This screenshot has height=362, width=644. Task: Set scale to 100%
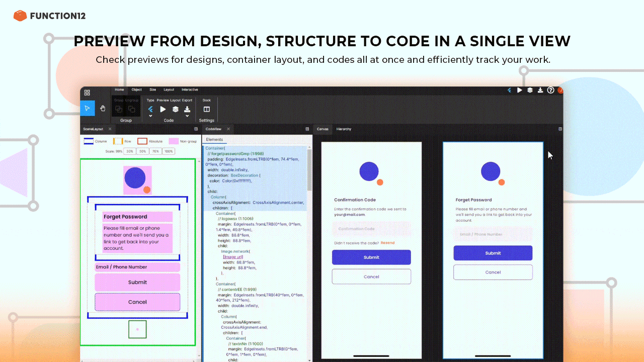click(169, 151)
